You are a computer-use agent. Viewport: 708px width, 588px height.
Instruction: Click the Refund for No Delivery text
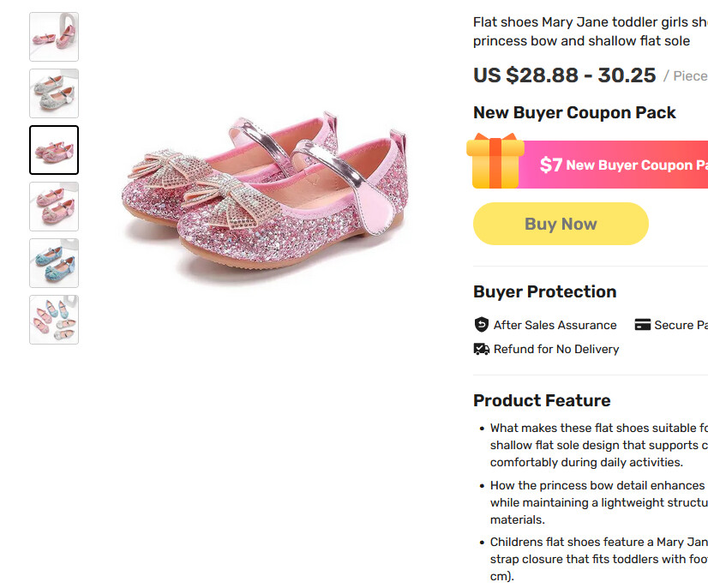(x=555, y=349)
